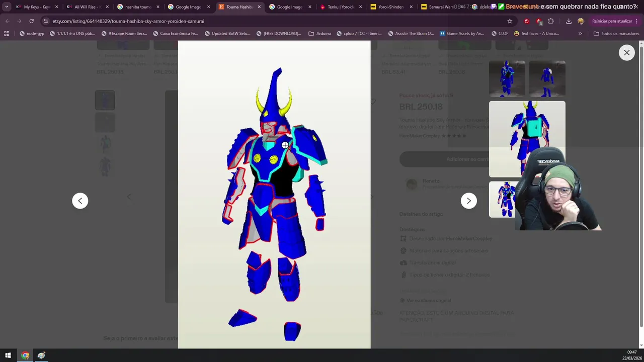Close the image lightbox with X
Image resolution: width=644 pixels, height=362 pixels.
pyautogui.click(x=627, y=52)
